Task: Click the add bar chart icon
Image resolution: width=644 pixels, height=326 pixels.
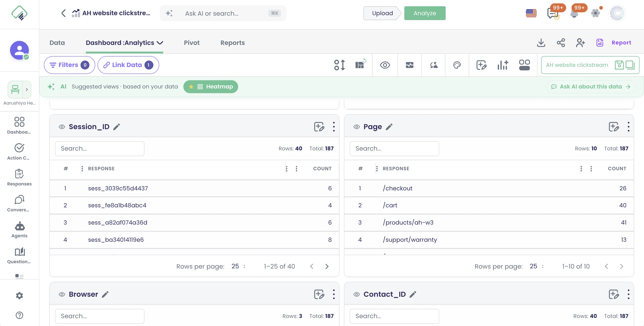Action: tap(503, 65)
